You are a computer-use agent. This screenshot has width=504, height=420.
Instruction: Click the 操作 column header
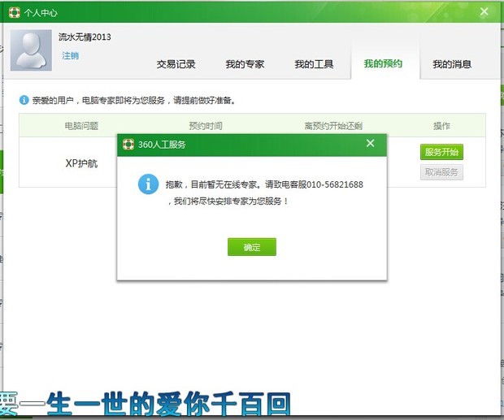pyautogui.click(x=441, y=126)
